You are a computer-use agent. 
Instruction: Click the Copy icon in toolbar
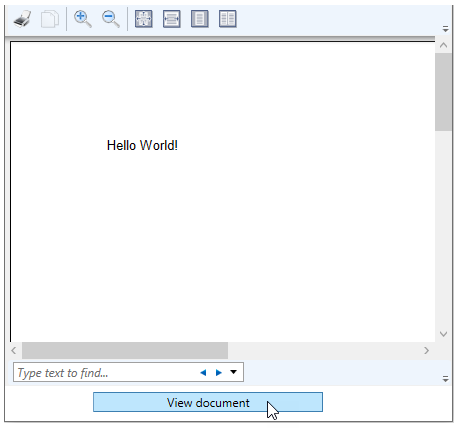50,19
